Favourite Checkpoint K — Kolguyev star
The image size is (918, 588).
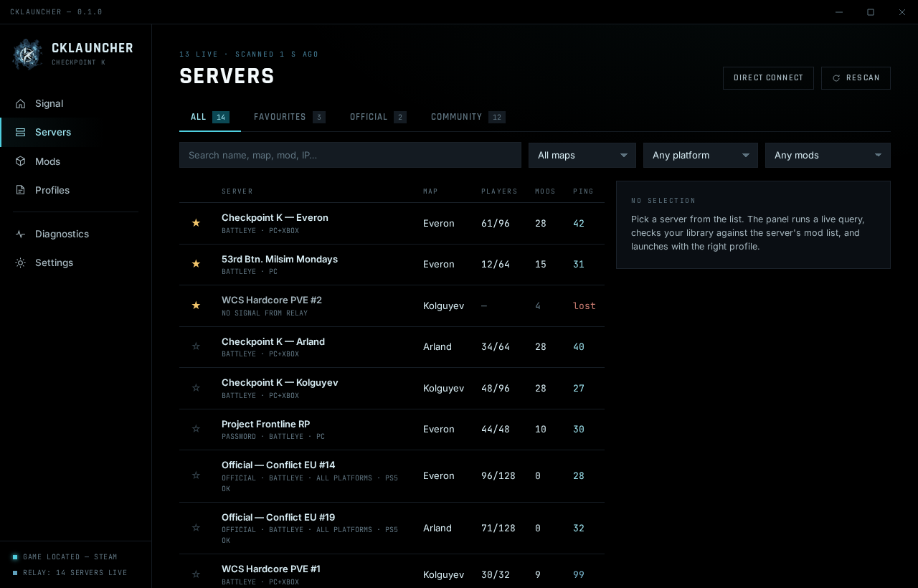196,388
